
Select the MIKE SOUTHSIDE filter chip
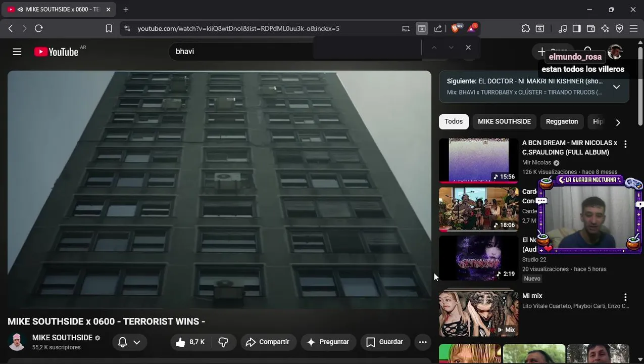tap(504, 122)
